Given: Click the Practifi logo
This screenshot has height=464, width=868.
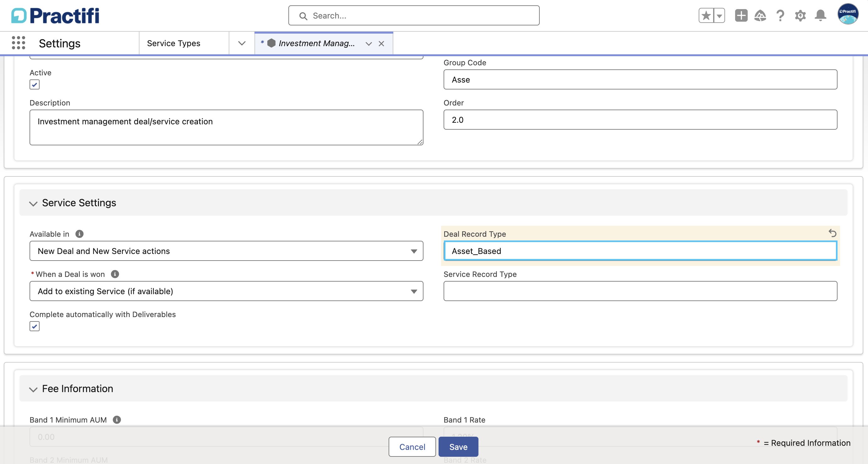Looking at the screenshot, I should pos(55,15).
